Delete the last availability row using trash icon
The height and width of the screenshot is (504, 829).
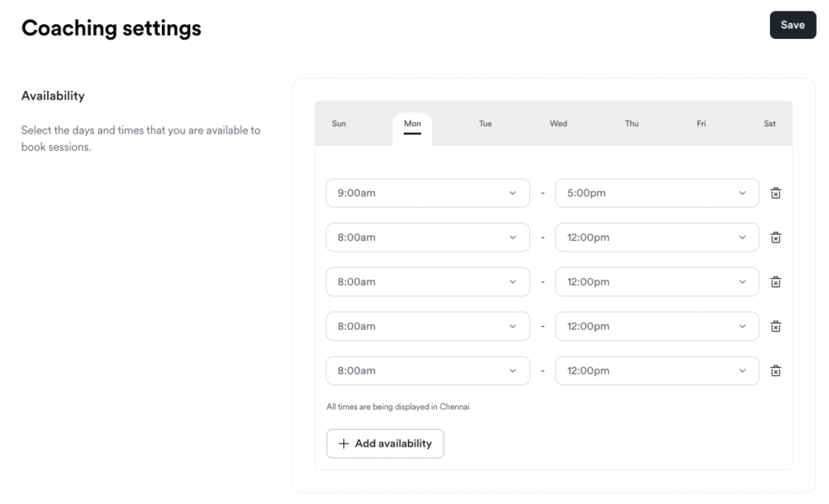tap(775, 371)
